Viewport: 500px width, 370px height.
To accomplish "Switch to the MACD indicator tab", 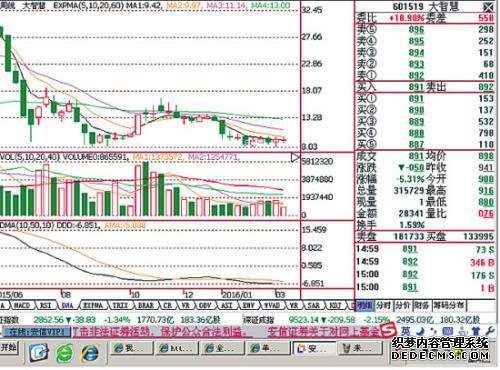I will click(22, 305).
